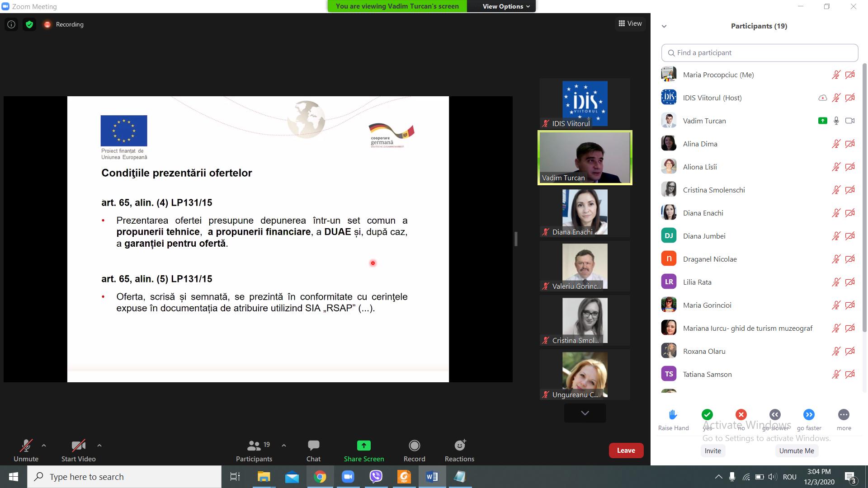Raise Hand in participants panel
This screenshot has height=488, width=868.
(673, 420)
